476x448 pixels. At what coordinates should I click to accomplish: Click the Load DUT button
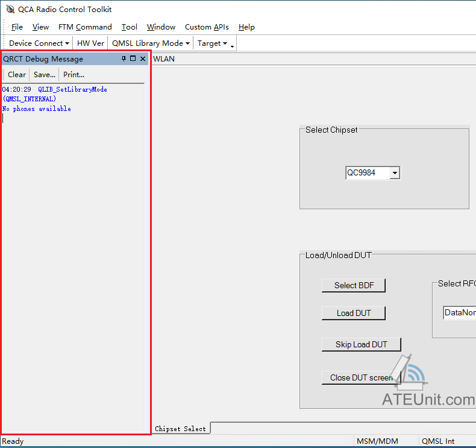(x=354, y=313)
